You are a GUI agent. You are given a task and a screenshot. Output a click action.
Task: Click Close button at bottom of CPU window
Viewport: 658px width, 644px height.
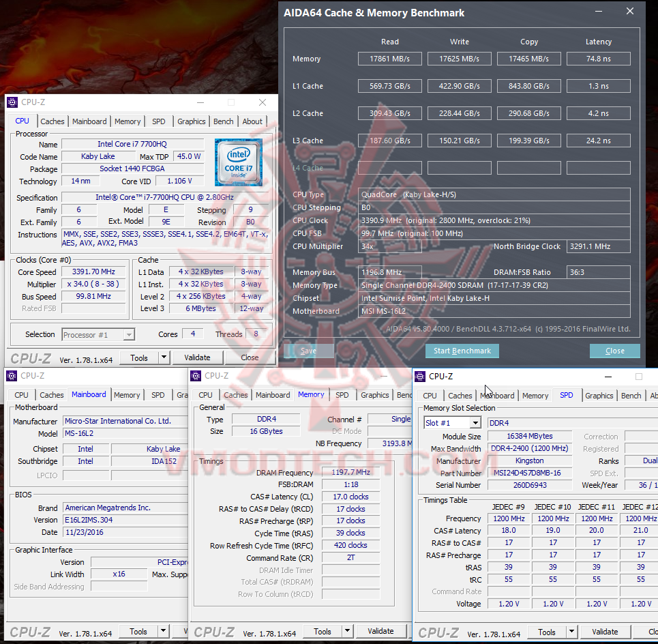[x=250, y=357]
